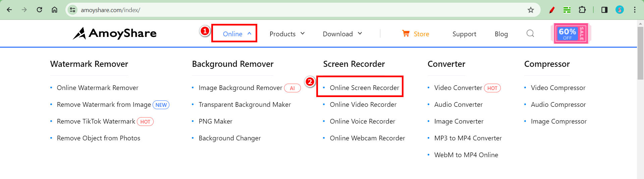Click the AmoyShare logo
This screenshot has height=179, width=644.
coord(115,33)
